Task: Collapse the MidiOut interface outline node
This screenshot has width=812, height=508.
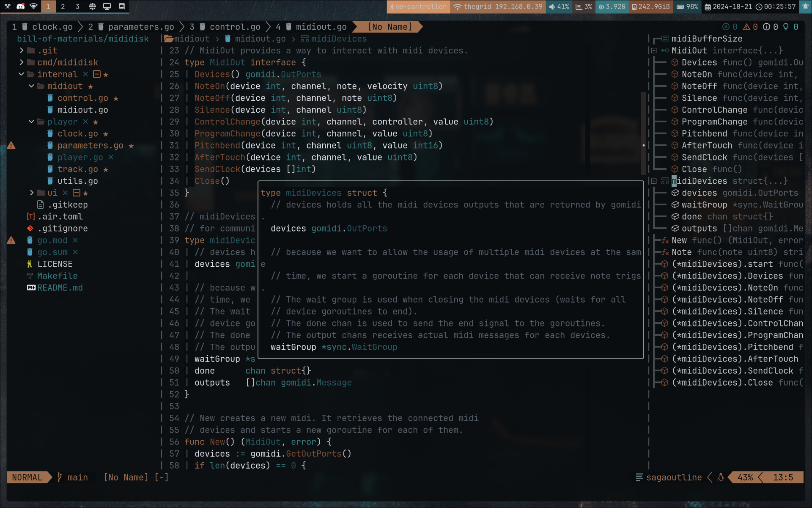Action: pyautogui.click(x=654, y=50)
